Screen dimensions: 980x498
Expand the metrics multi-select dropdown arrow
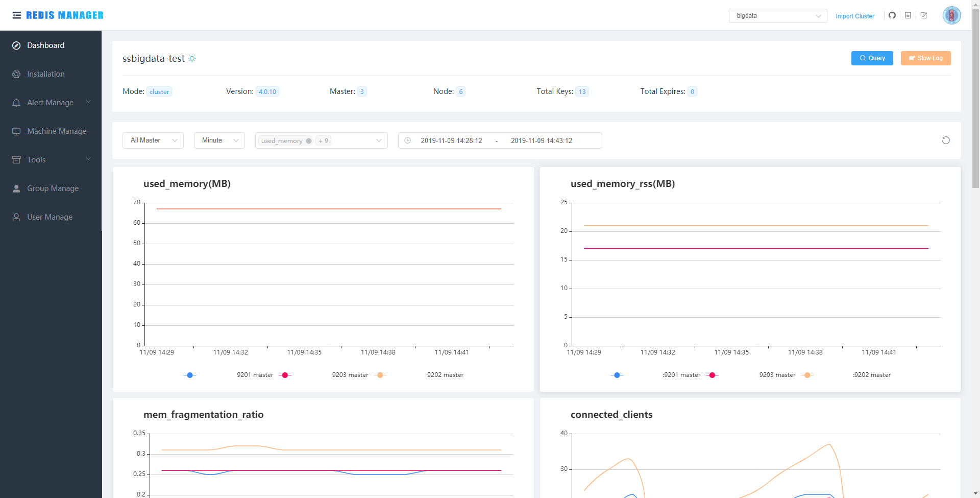[379, 140]
